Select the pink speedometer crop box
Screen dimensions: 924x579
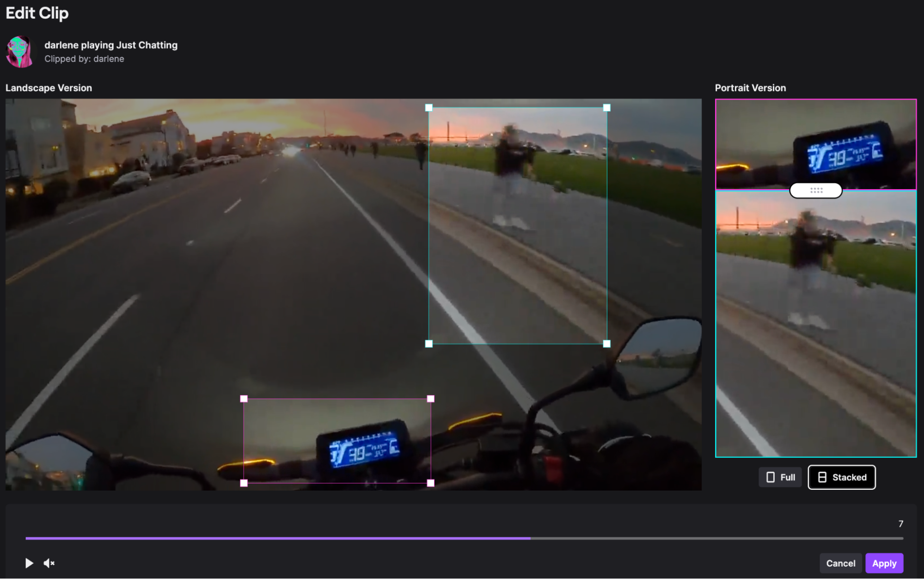pyautogui.click(x=337, y=439)
